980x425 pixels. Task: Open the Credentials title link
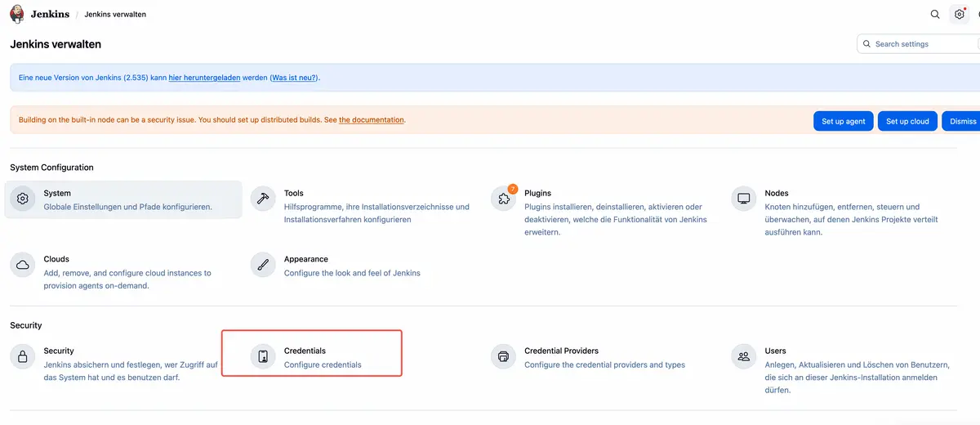tap(305, 351)
